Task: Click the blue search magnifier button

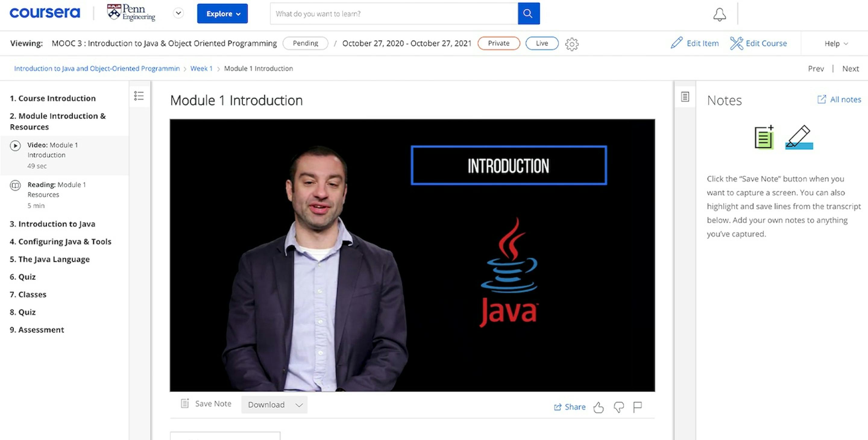Action: coord(529,14)
